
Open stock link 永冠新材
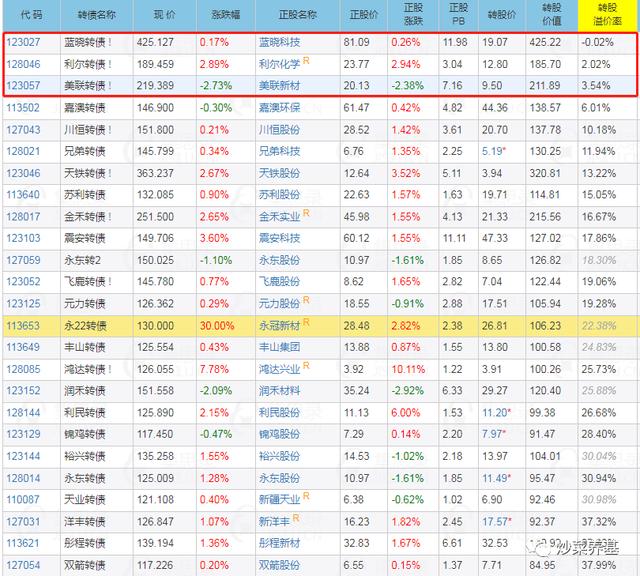point(280,326)
